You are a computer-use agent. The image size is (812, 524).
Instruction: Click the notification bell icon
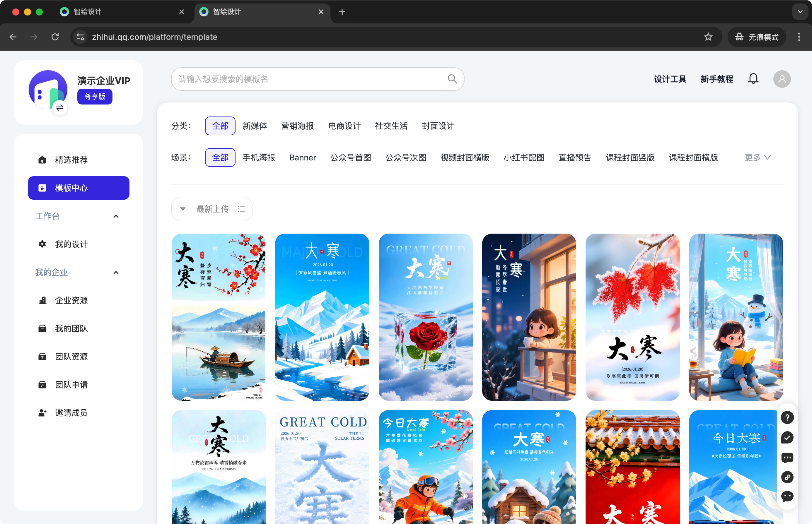(753, 79)
